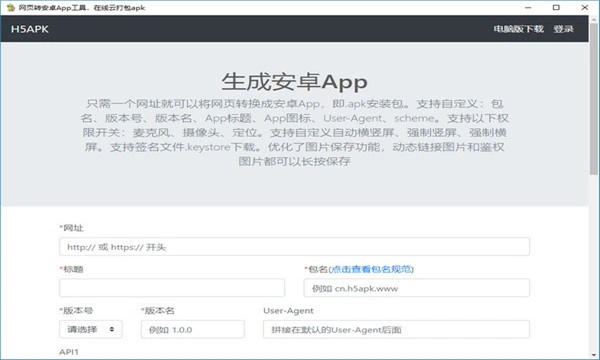Click the scrollbar track below the thumb

[594, 262]
